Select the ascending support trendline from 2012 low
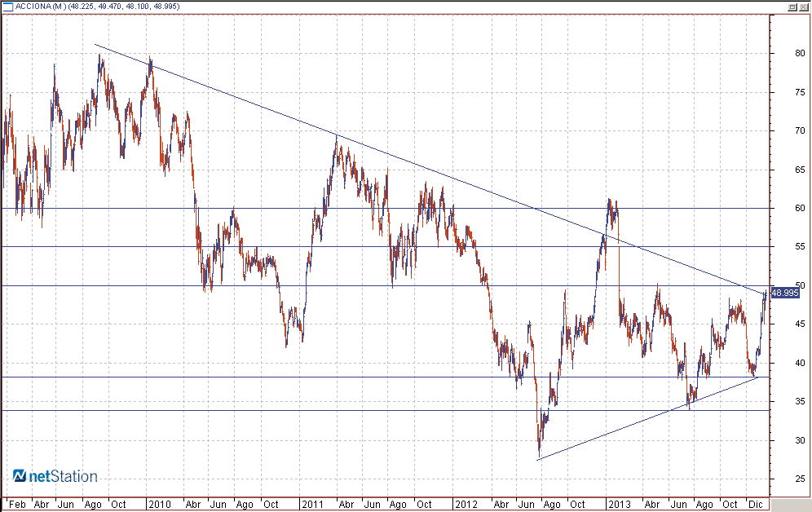 [647, 418]
